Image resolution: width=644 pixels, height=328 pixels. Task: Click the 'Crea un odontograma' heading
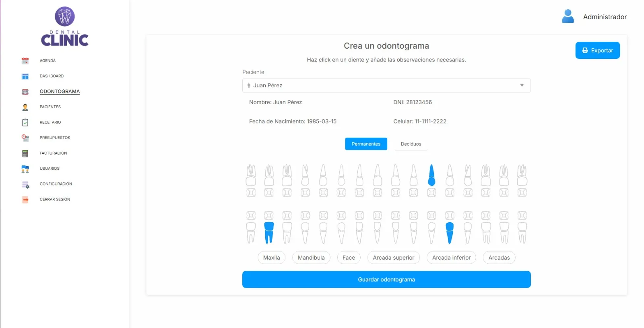coord(386,46)
